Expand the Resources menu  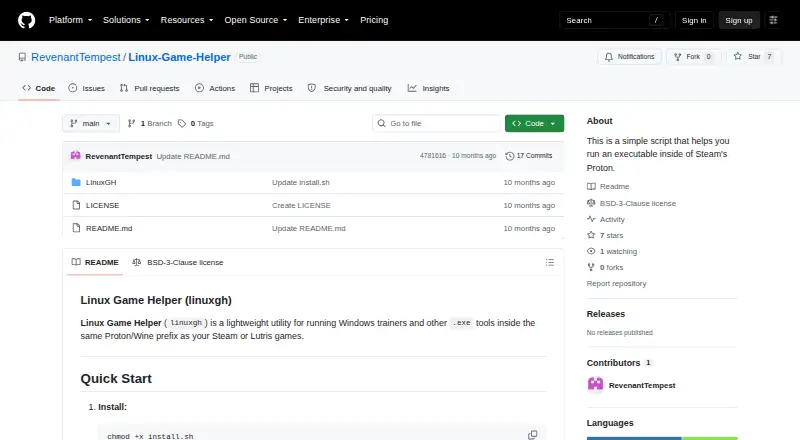pos(187,20)
